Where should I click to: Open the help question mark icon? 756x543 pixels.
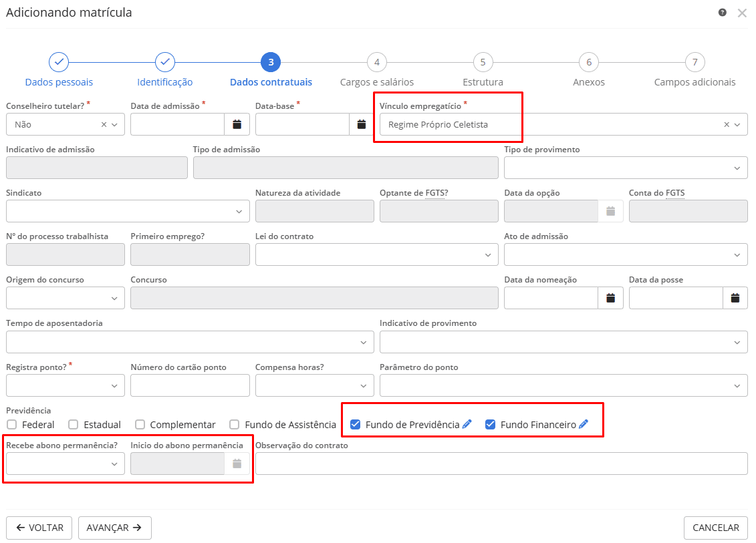pyautogui.click(x=722, y=13)
